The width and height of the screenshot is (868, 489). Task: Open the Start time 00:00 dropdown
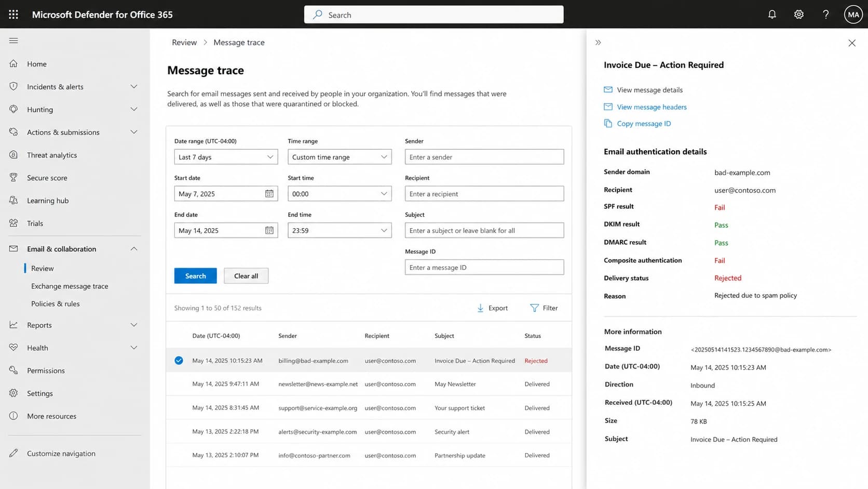[340, 193]
